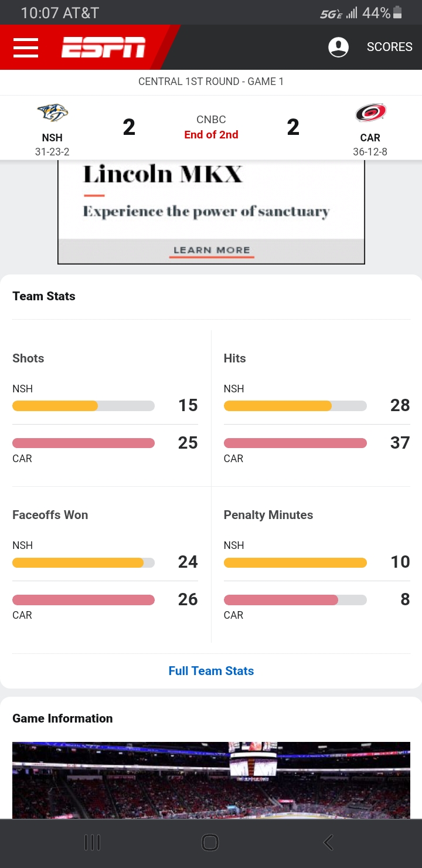Tap the Lincoln MKX advertisement headline
The width and height of the screenshot is (422, 868).
163,174
